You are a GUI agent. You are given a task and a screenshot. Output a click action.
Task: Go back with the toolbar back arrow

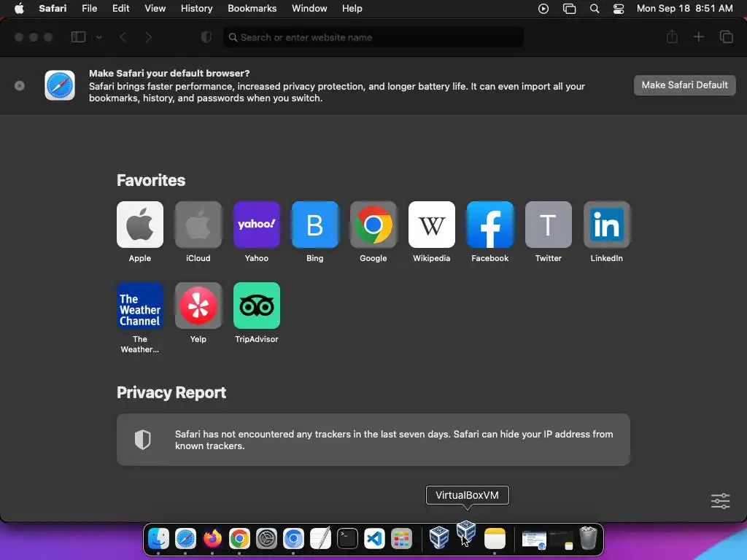click(x=123, y=37)
